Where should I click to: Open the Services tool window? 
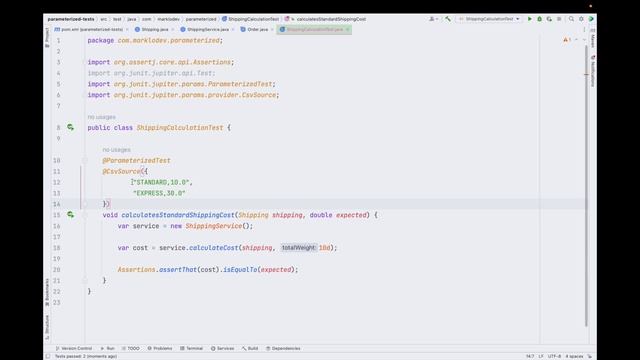coord(222,348)
